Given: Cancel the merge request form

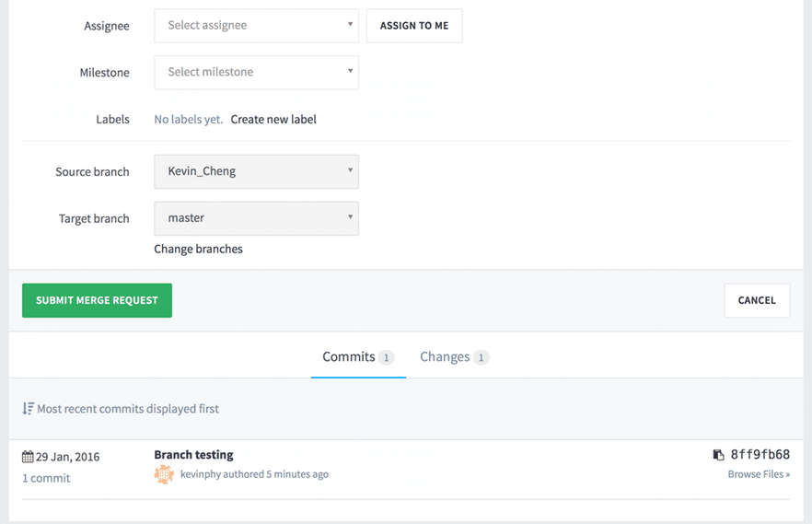Looking at the screenshot, I should coord(757,300).
